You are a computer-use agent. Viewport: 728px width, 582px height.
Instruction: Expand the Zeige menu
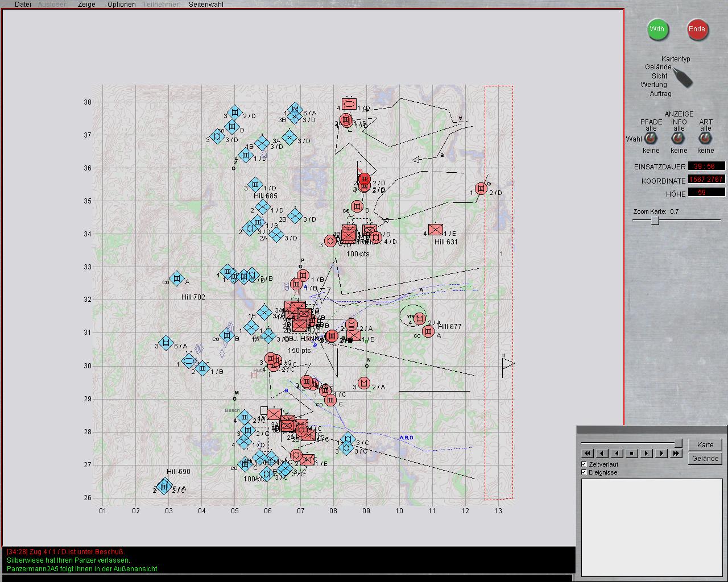click(x=86, y=4)
